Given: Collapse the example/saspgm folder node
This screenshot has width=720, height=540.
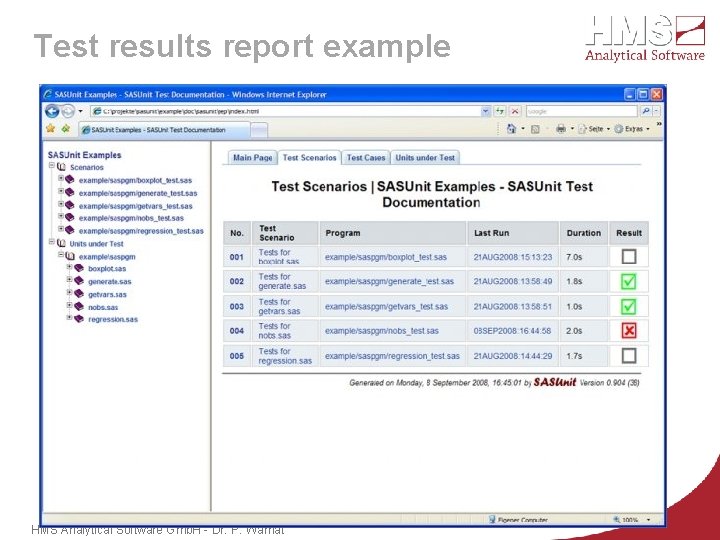Looking at the screenshot, I should [61, 254].
